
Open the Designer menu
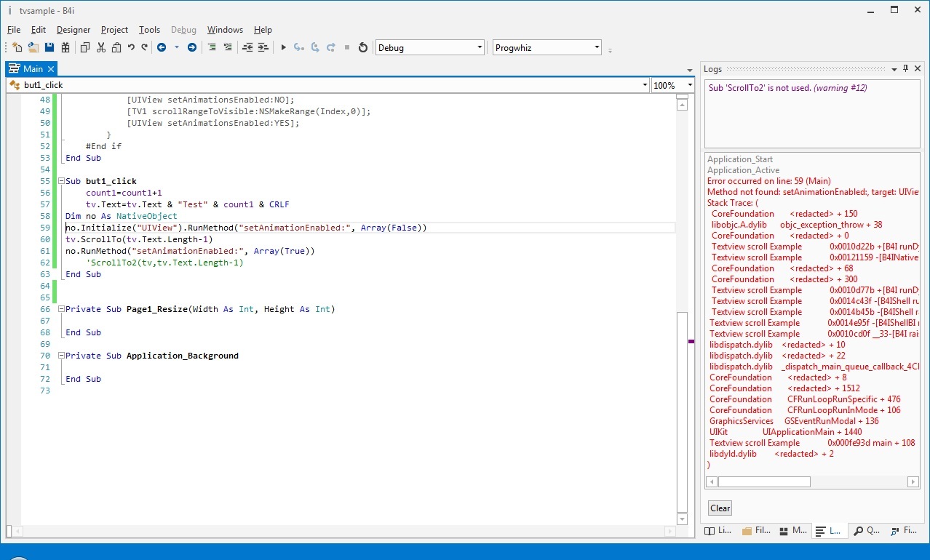[x=73, y=30]
